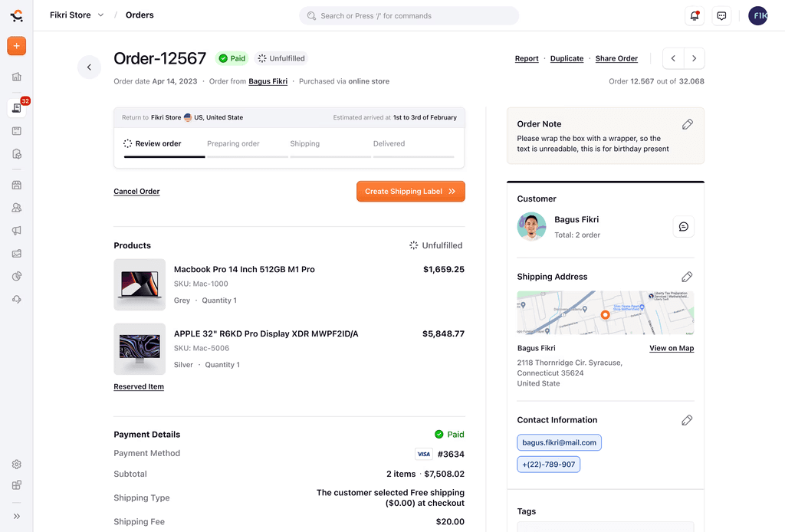Edit the Shipping Address with the pencil icon
This screenshot has width=785, height=532.
point(687,277)
